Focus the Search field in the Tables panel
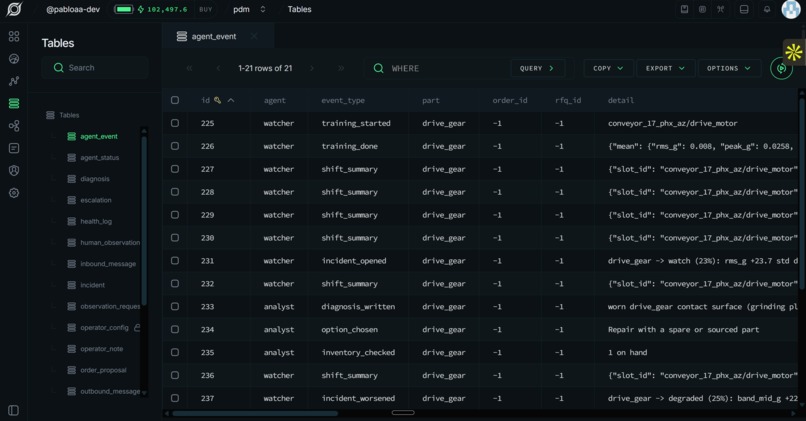Image resolution: width=806 pixels, height=421 pixels. tap(96, 68)
